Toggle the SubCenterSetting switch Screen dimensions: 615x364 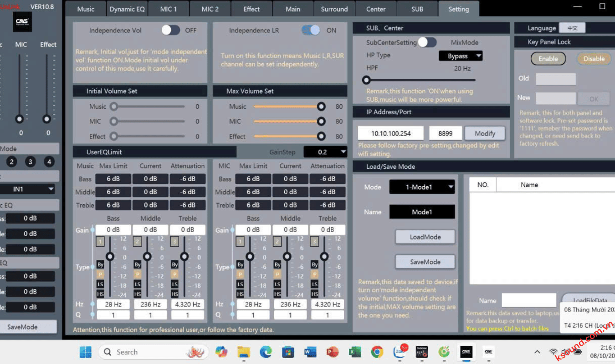[x=427, y=42]
